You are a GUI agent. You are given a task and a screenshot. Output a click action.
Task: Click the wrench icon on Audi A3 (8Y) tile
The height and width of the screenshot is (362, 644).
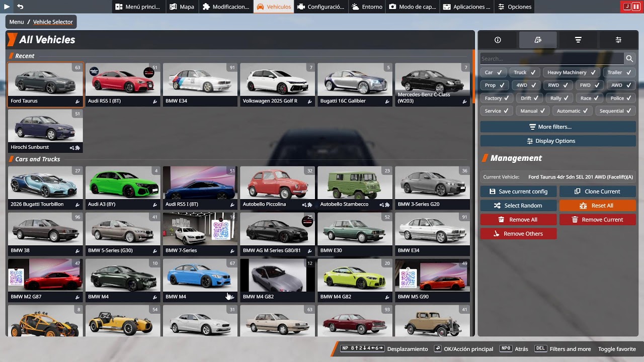pyautogui.click(x=155, y=205)
